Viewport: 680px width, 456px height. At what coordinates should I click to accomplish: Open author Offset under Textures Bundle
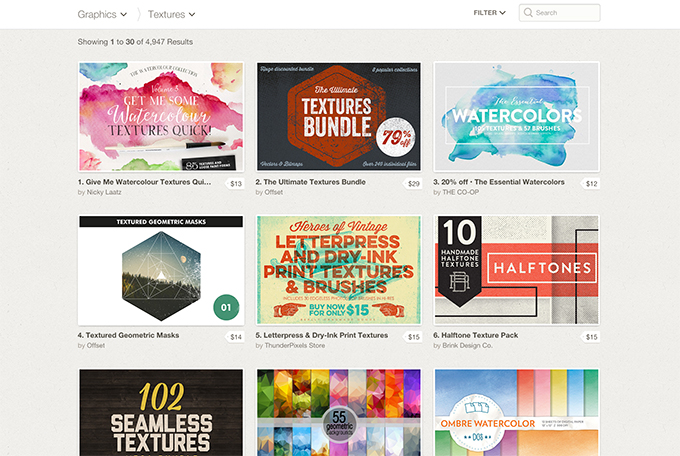273,192
